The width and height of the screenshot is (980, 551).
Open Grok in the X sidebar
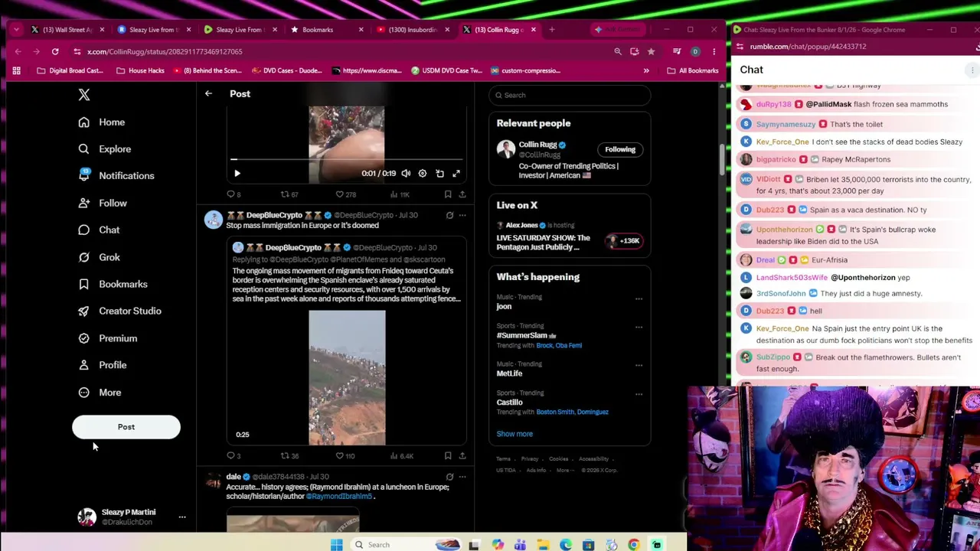(99, 257)
